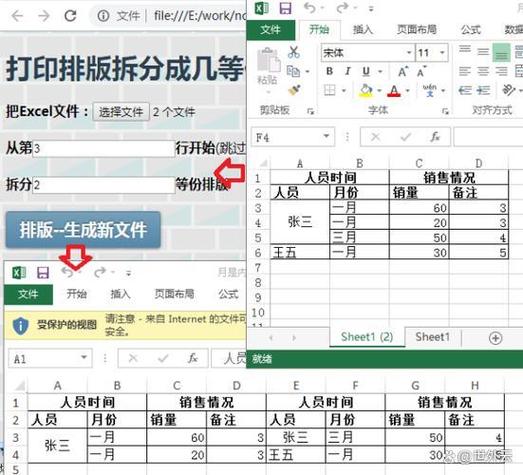The width and height of the screenshot is (523, 475).
Task: Click the 选择文件 button
Action: click(x=121, y=112)
